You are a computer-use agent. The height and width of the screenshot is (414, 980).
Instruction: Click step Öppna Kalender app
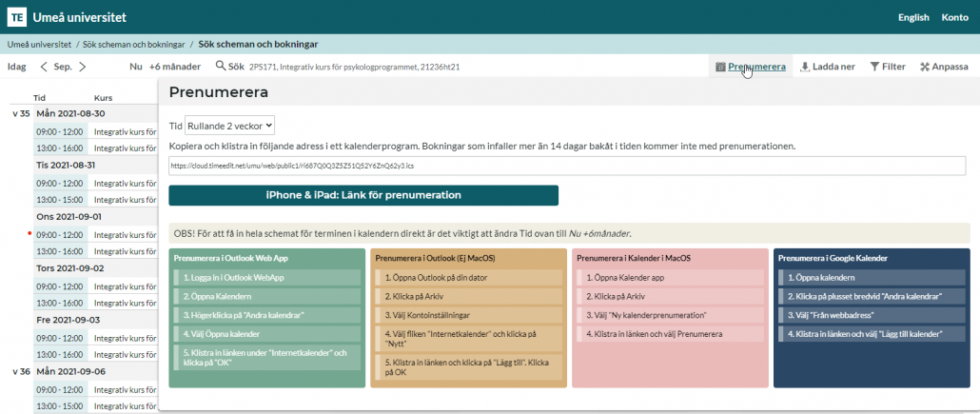(670, 278)
